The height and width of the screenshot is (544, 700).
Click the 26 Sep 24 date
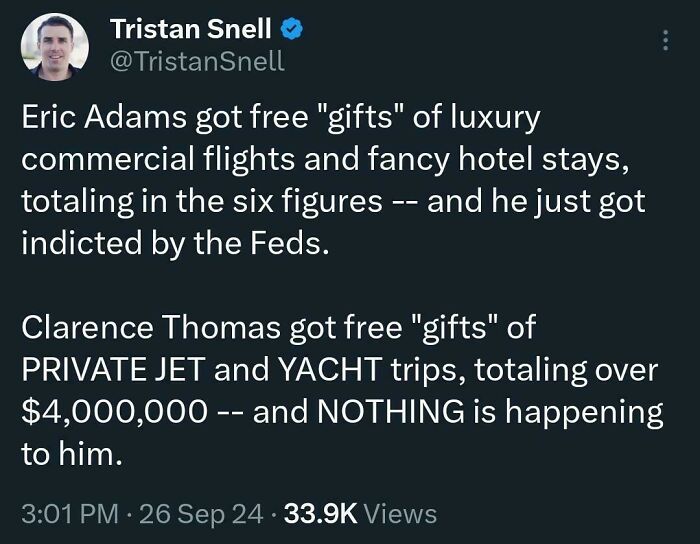[x=199, y=514]
